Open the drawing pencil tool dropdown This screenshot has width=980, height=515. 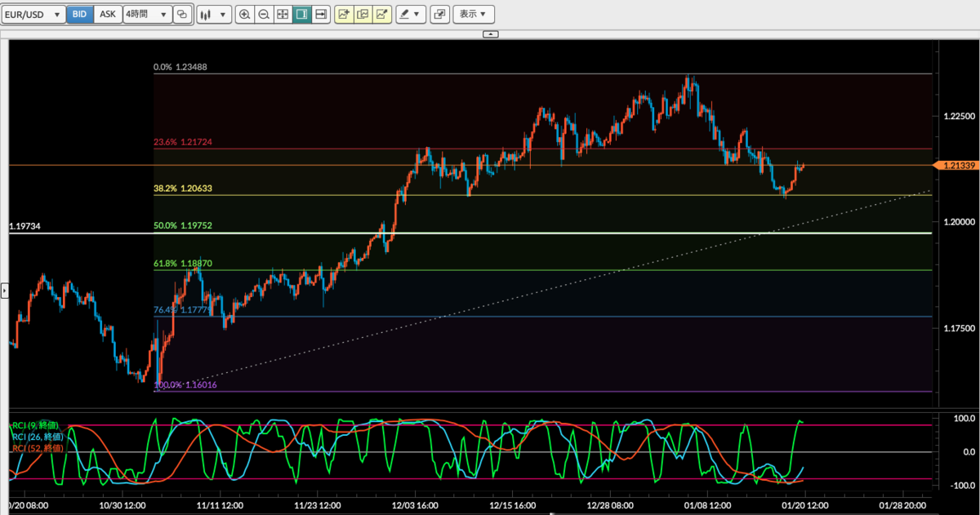click(x=411, y=14)
